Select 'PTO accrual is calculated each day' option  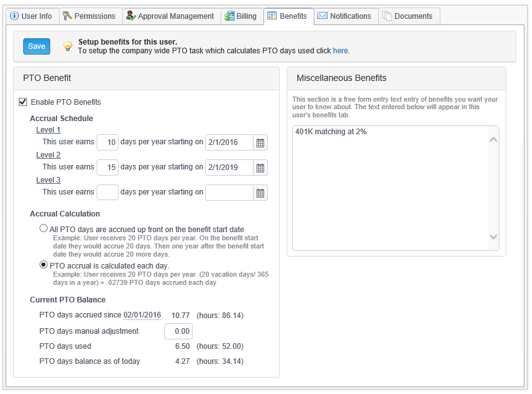tap(43, 264)
